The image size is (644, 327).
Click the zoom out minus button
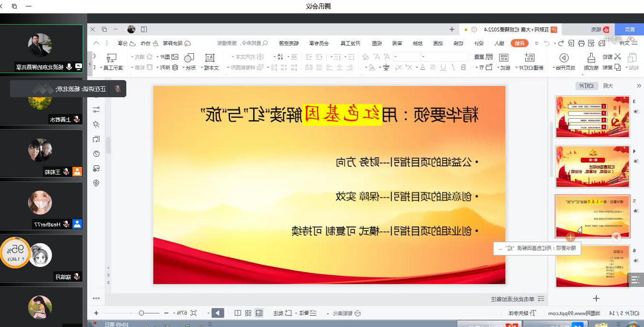click(x=166, y=313)
